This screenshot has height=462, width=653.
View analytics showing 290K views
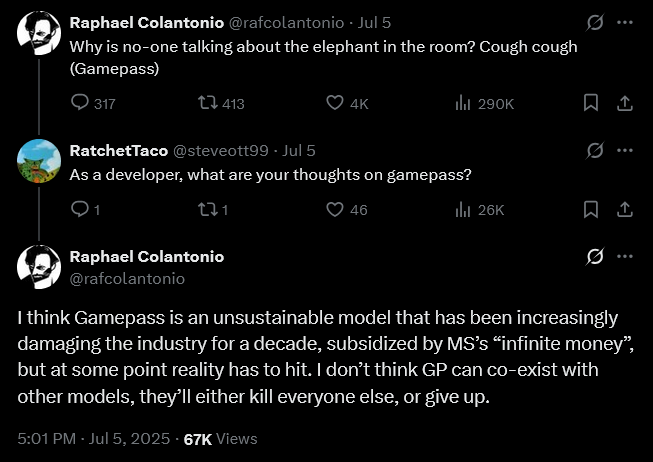[463, 103]
